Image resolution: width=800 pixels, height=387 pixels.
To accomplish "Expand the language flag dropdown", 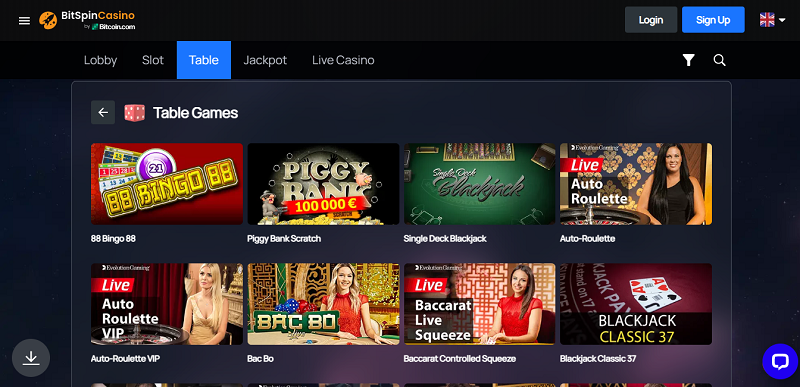I will [x=772, y=20].
